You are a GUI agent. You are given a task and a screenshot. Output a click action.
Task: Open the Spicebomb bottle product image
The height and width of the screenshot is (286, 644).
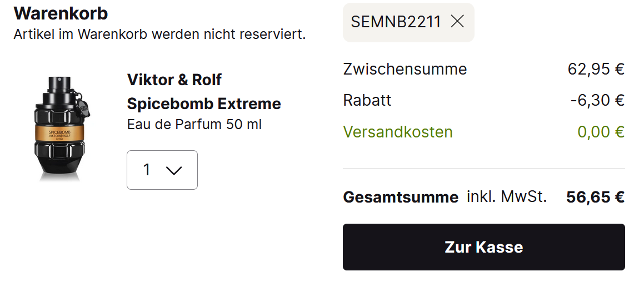coord(61,128)
